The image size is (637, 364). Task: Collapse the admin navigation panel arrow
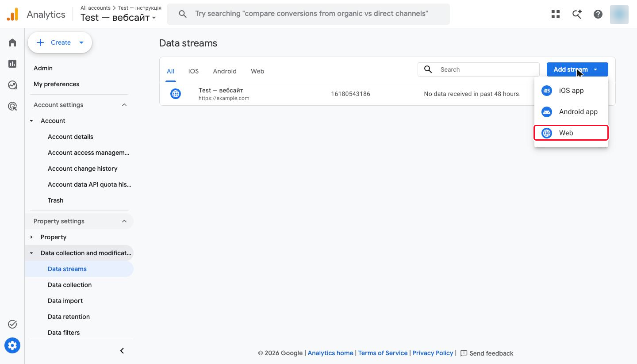point(122,351)
